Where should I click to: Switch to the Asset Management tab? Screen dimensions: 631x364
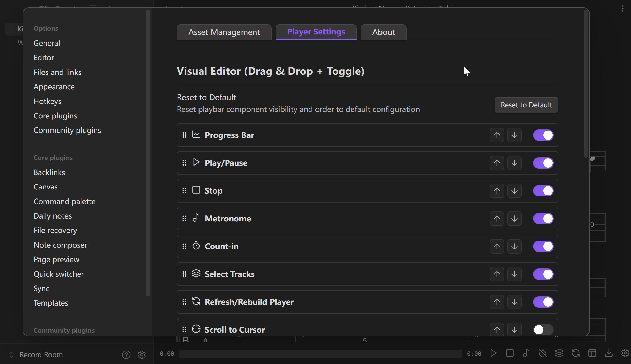point(224,32)
